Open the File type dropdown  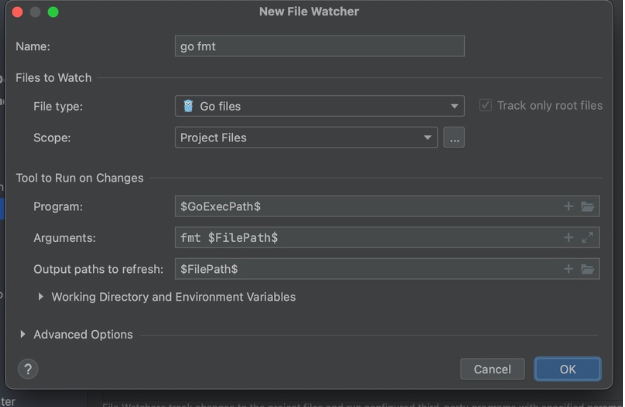(x=319, y=106)
